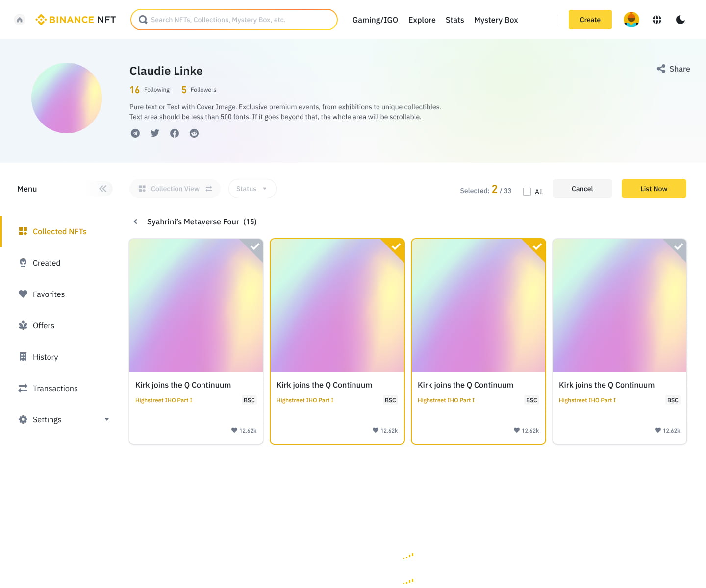Select the fourth NFT card checkmark
The height and width of the screenshot is (588, 706).
[x=679, y=246]
